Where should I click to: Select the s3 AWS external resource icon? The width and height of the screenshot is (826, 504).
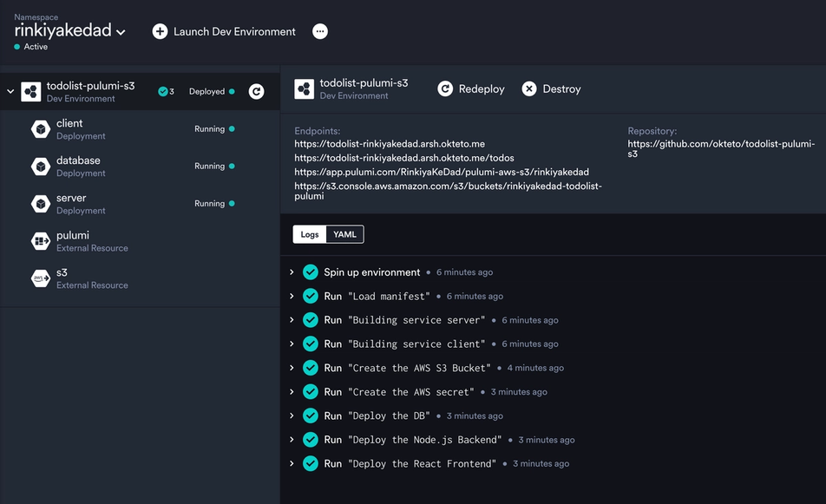[40, 278]
